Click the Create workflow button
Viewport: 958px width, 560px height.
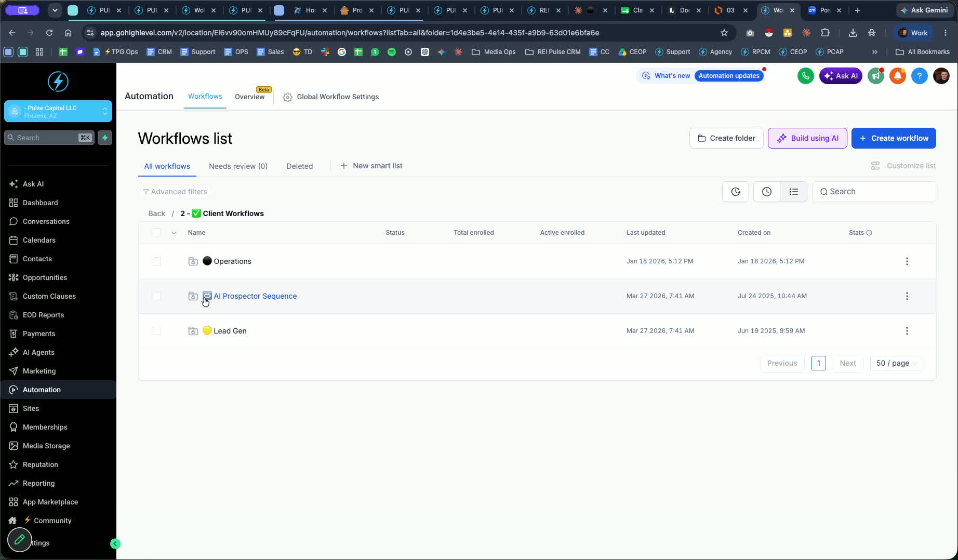click(894, 138)
